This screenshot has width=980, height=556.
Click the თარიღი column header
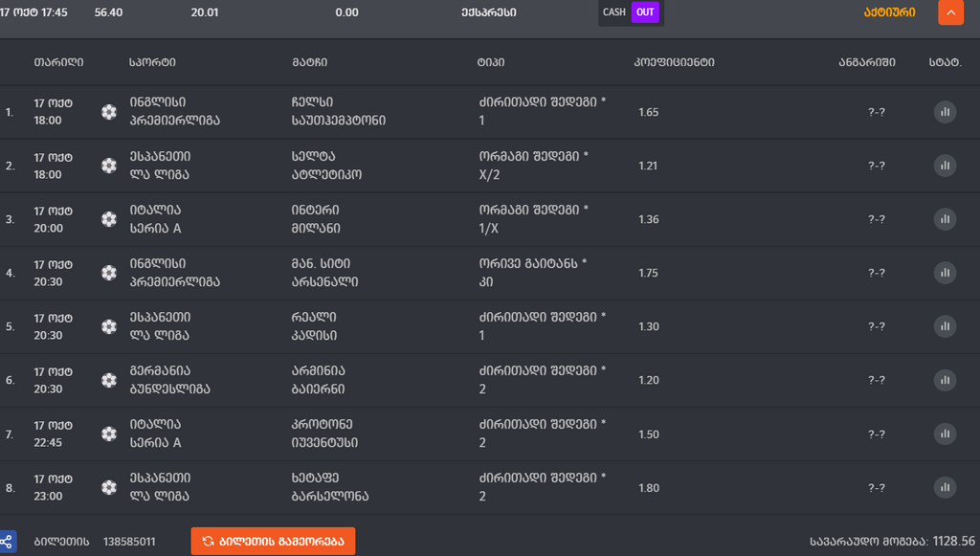58,62
